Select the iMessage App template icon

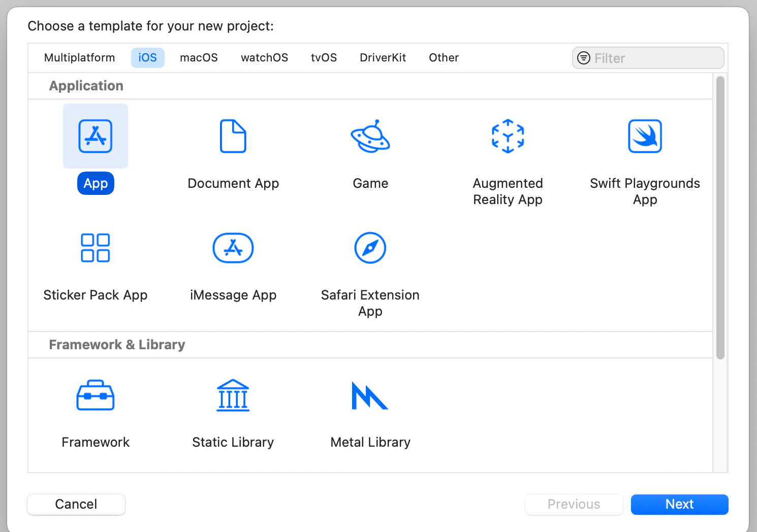click(233, 248)
